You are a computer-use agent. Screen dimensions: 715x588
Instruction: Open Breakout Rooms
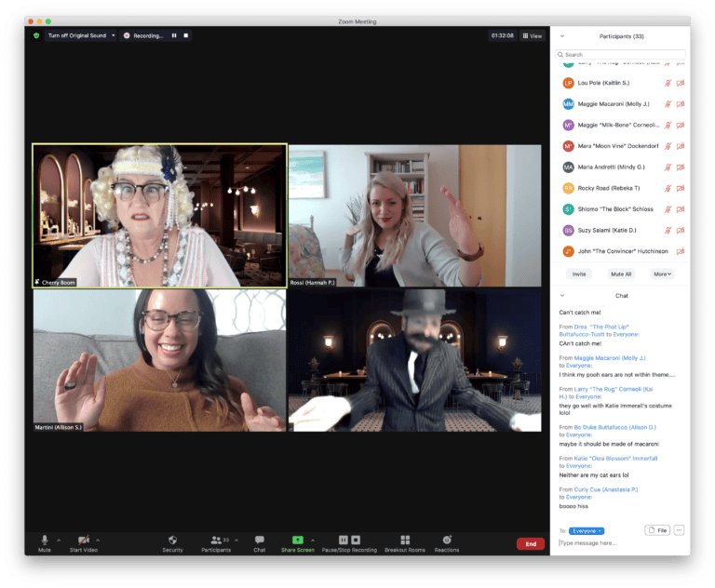click(x=405, y=543)
